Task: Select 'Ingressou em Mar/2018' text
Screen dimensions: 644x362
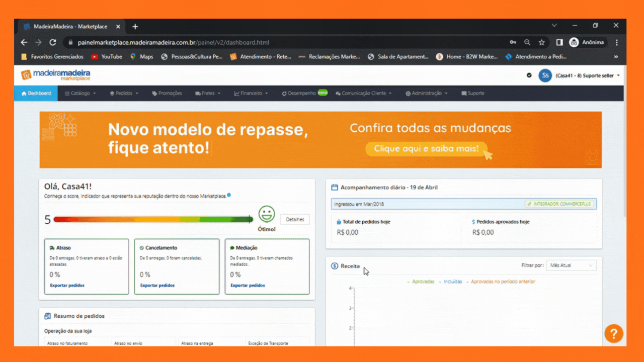Action: [359, 204]
